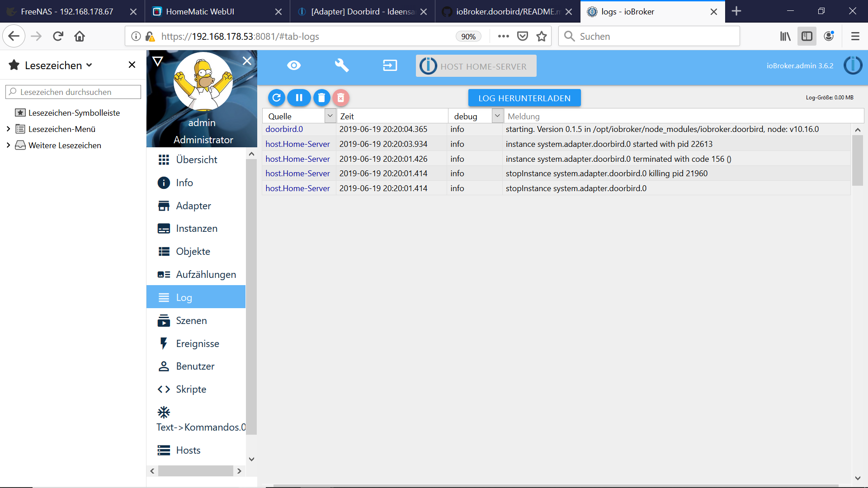Screen dimensions: 868x488
Task: Open page actions three-dot menu
Action: [503, 36]
